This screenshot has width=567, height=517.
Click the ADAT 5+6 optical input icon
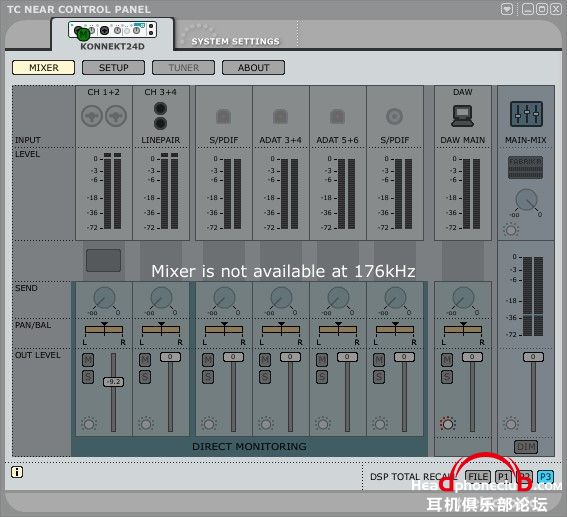coord(337,116)
